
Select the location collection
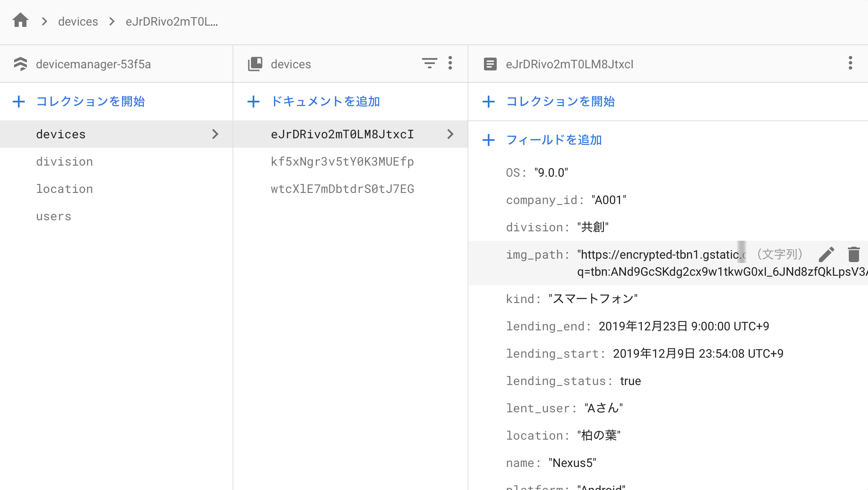point(64,189)
